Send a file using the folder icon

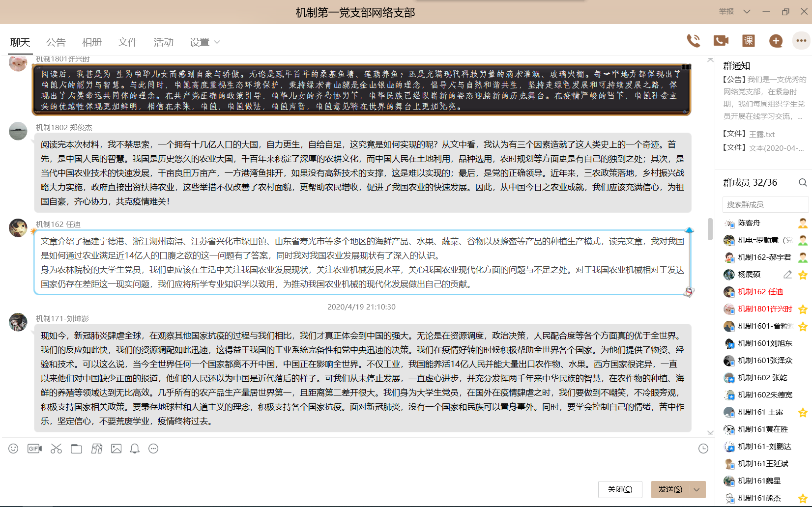pos(76,449)
